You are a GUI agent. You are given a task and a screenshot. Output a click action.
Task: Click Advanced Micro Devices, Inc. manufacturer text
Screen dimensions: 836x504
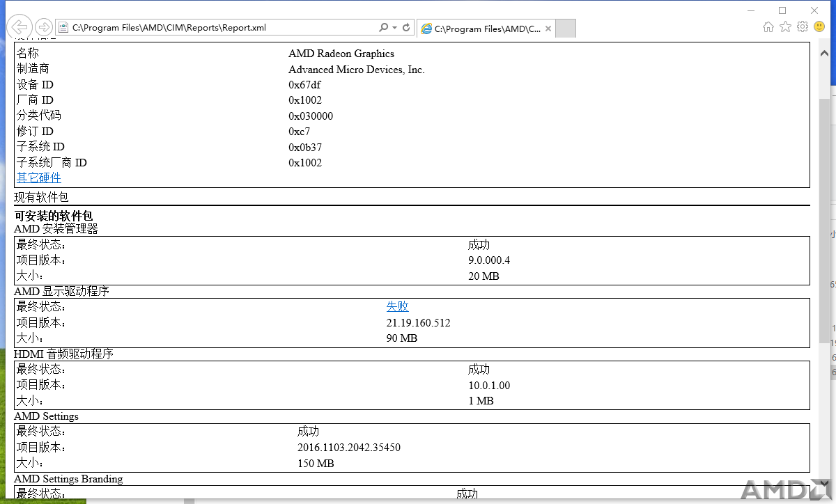[357, 70]
